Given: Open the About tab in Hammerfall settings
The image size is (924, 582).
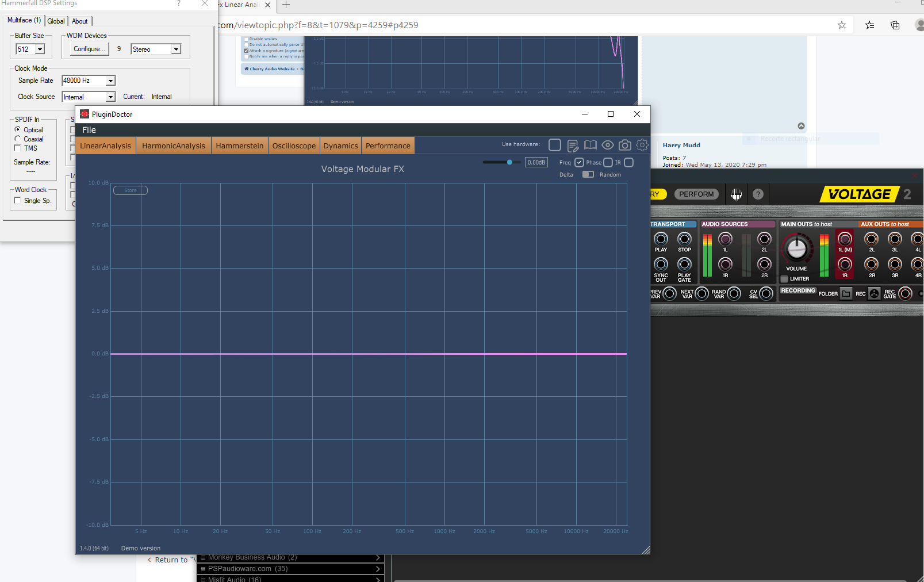Looking at the screenshot, I should pyautogui.click(x=80, y=21).
